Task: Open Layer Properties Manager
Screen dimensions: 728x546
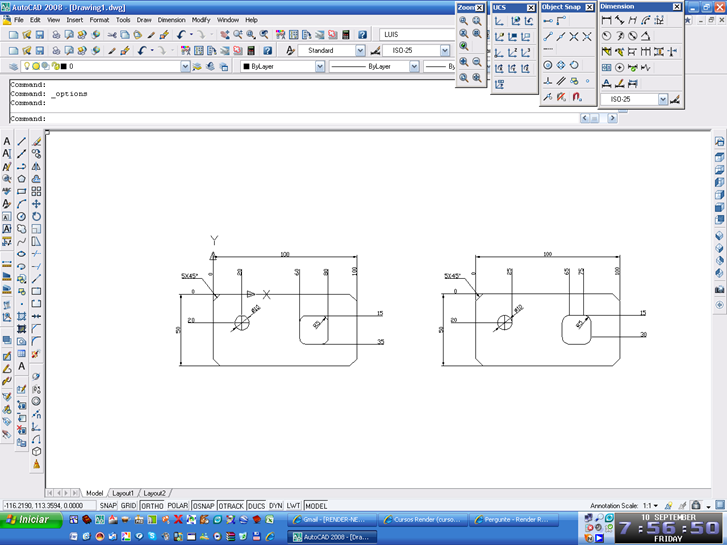Action: pyautogui.click(x=13, y=66)
